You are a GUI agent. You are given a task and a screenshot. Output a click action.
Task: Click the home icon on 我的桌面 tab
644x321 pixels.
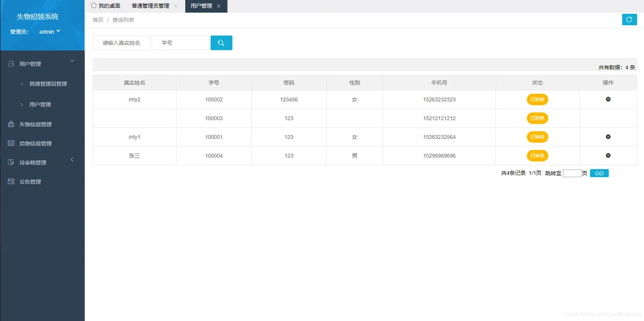point(94,6)
